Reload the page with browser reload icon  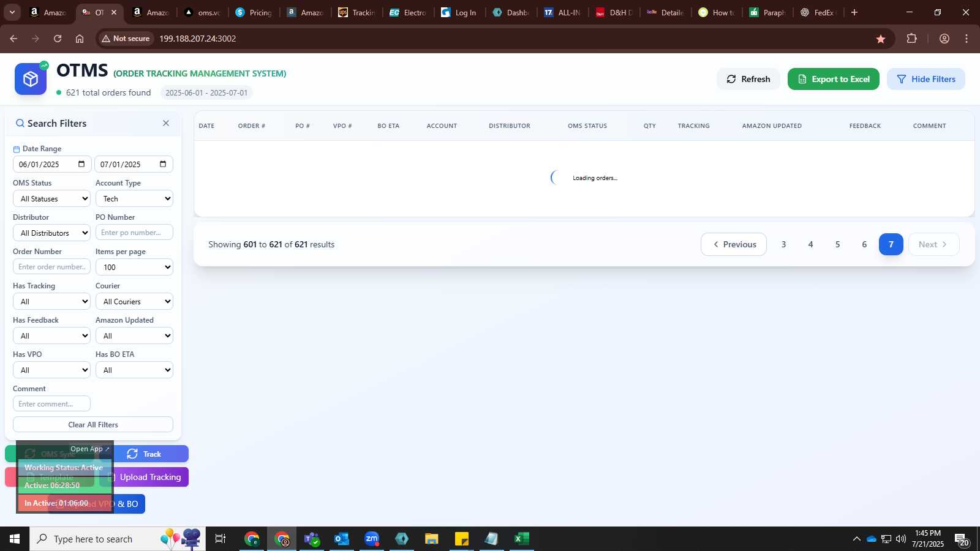[58, 39]
